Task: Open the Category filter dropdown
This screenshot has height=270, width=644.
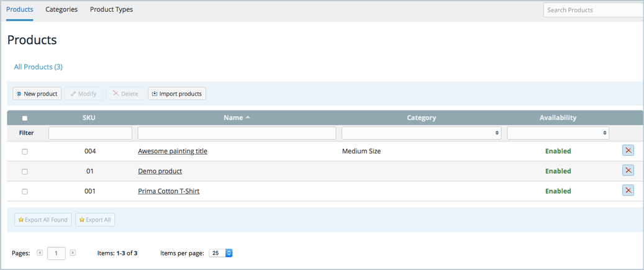Action: [x=422, y=133]
